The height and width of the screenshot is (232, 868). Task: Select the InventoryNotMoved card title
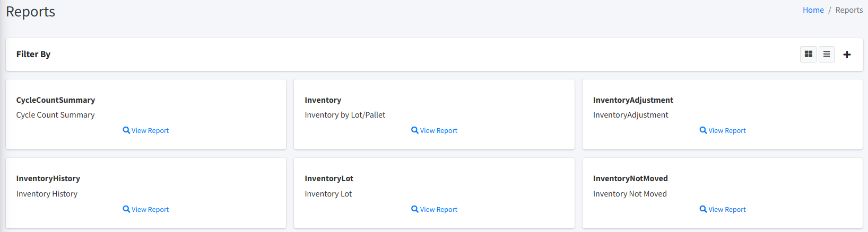630,179
